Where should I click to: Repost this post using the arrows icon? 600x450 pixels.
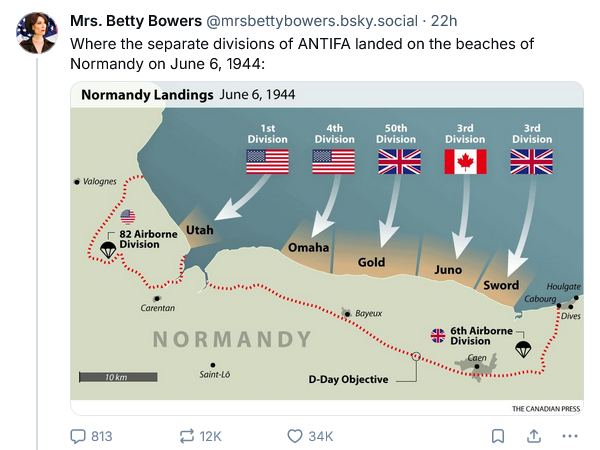click(x=187, y=436)
